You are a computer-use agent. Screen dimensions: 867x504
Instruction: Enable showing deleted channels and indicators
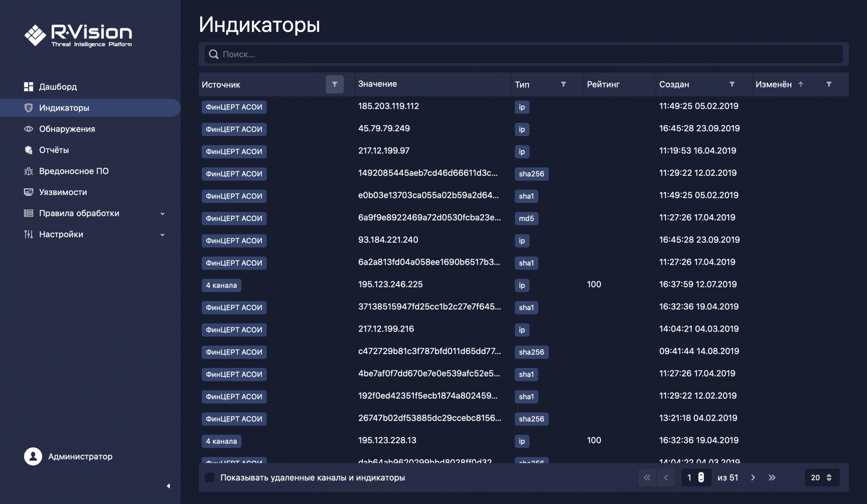[x=210, y=478]
